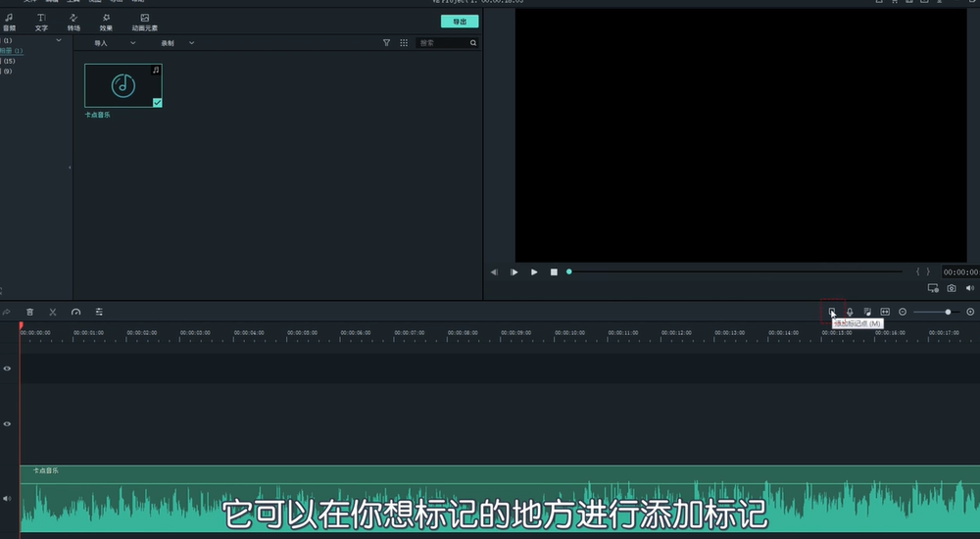Click the trash delete icon
This screenshot has width=980, height=539.
[x=29, y=312]
